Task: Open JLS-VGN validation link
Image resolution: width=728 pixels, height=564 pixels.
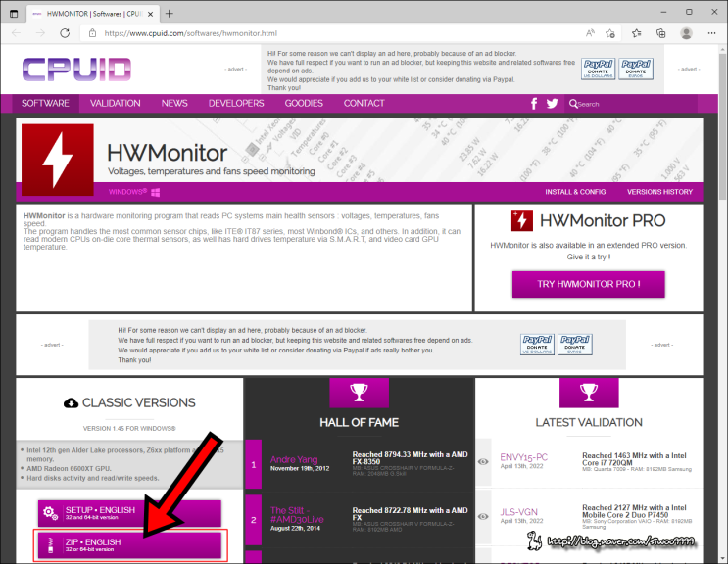Action: point(518,512)
